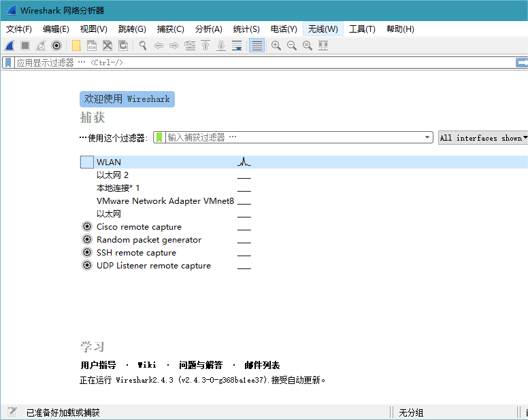
Task: Open the 统计(S) menu
Action: coord(246,29)
